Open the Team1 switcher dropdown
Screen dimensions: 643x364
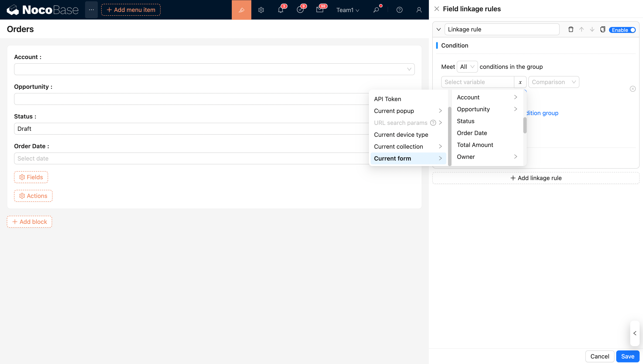pos(347,10)
